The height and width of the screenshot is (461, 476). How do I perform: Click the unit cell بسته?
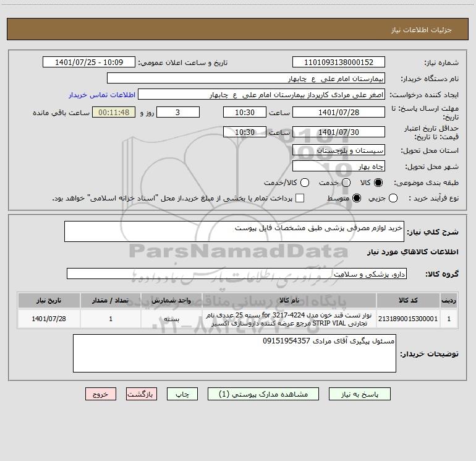pos(171,319)
